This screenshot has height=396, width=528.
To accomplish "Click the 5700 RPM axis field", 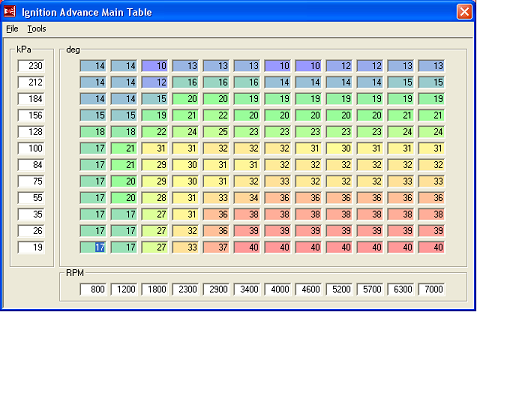I will (x=370, y=289).
